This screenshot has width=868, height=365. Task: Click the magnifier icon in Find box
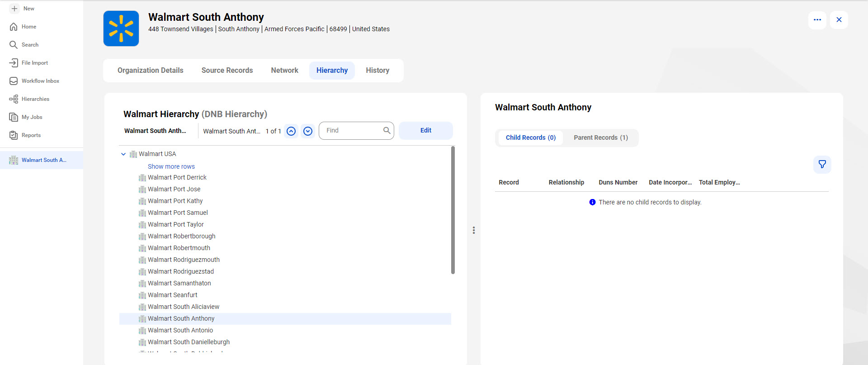(387, 131)
